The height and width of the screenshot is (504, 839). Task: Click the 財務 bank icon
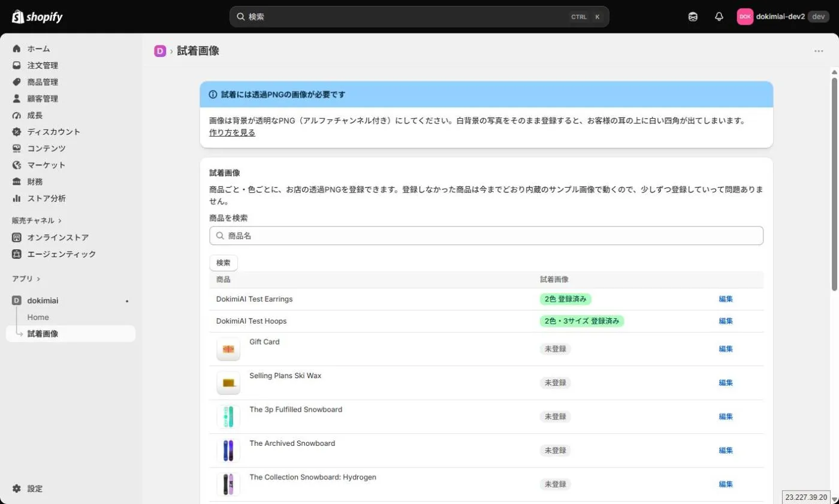click(17, 182)
